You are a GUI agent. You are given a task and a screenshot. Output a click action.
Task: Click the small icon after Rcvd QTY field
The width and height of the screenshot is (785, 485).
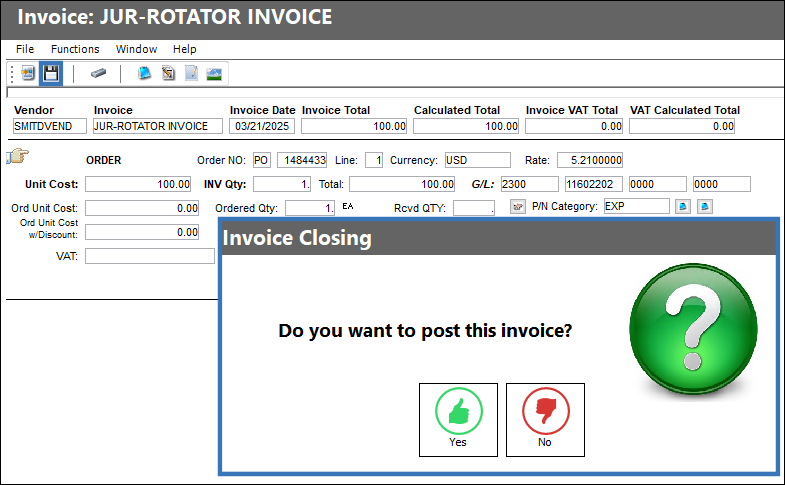518,206
